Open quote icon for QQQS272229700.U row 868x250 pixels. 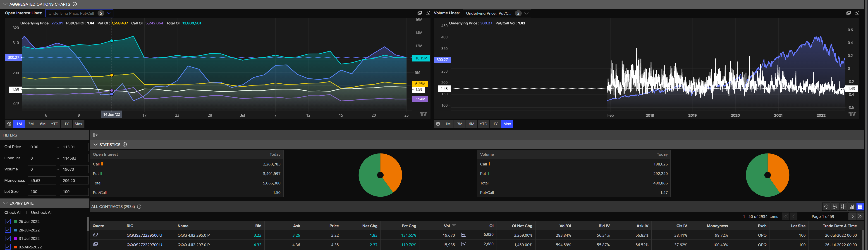[x=95, y=244]
